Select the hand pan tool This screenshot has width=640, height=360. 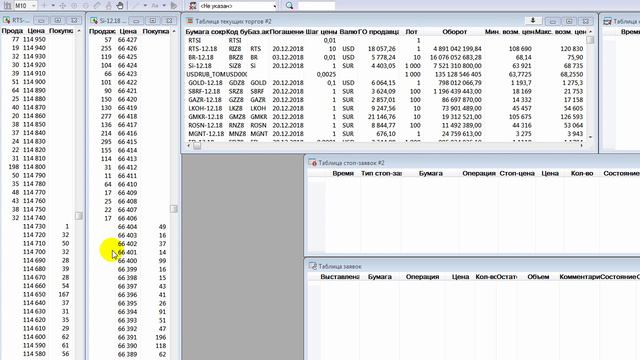(120, 6)
